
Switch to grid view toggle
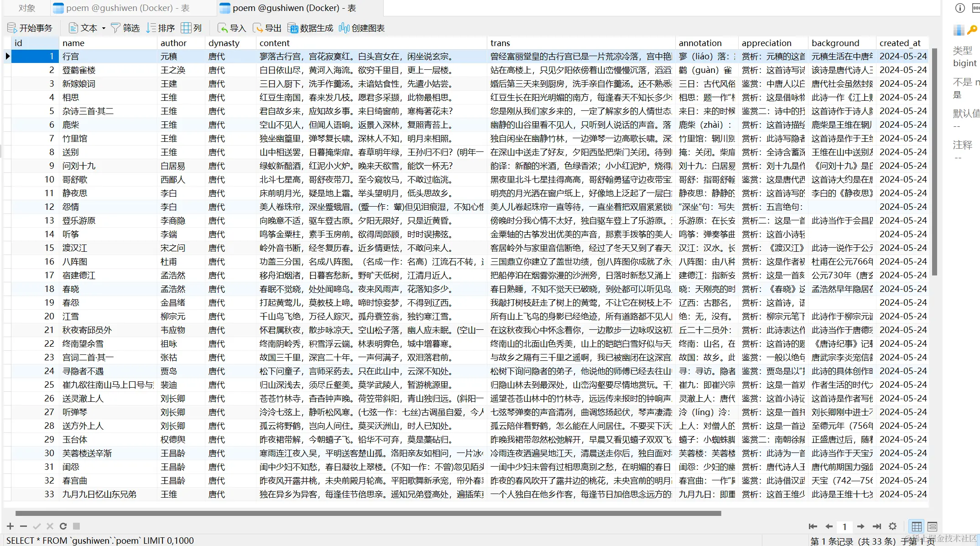click(x=916, y=526)
